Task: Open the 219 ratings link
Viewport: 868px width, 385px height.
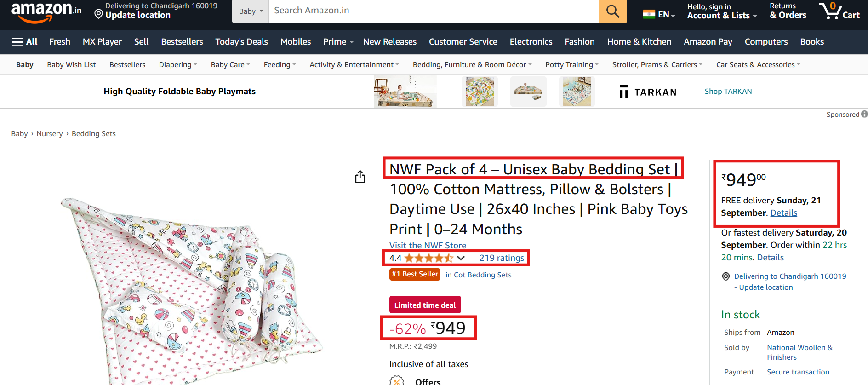Action: [x=502, y=258]
